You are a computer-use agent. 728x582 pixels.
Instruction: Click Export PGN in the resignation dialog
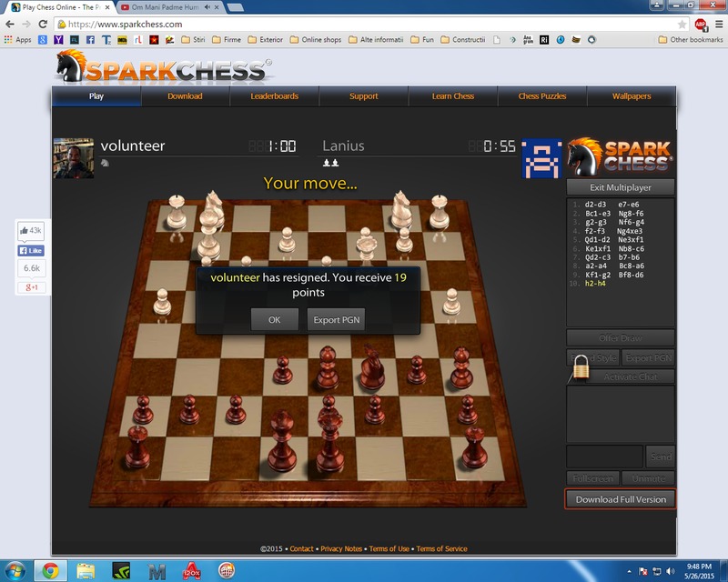click(336, 319)
